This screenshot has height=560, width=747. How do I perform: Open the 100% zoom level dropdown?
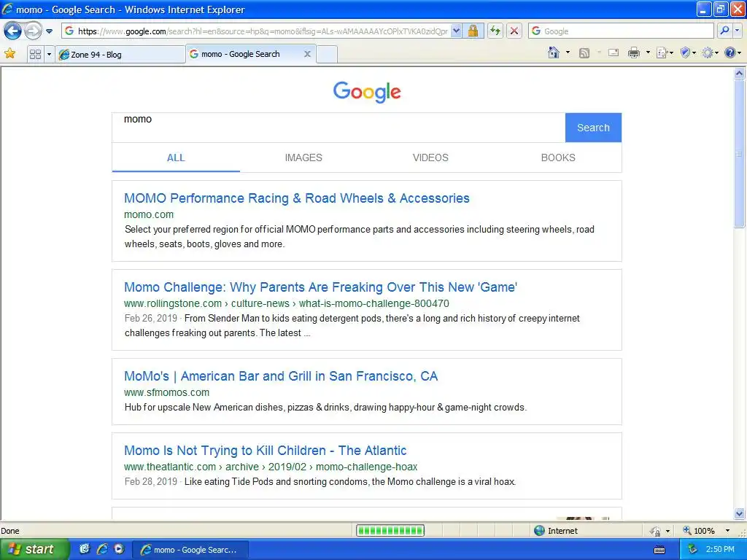point(727,531)
